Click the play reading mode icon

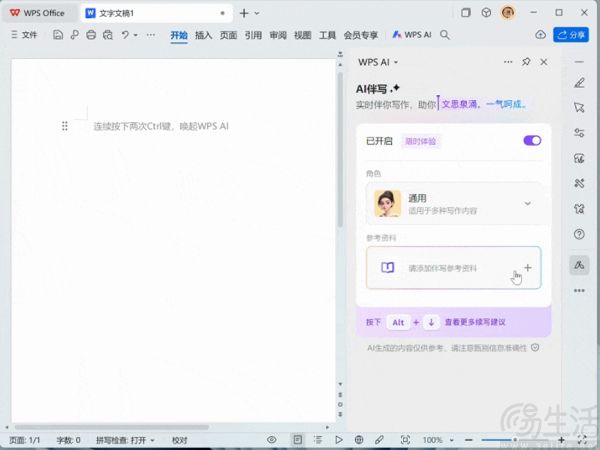point(339,440)
